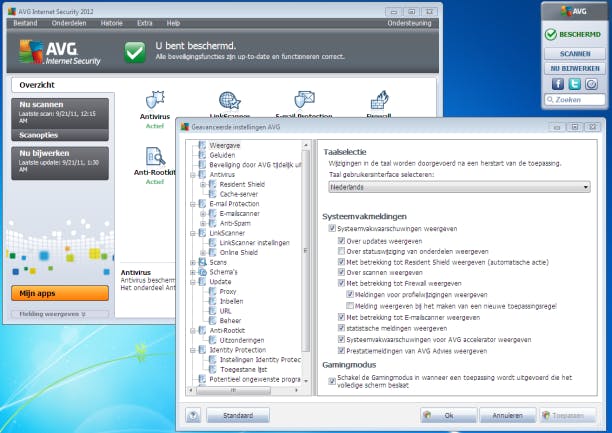This screenshot has width=612, height=433.
Task: Toggle Systeemvakwaarschuwingen weergeven checkbox
Action: (x=332, y=228)
